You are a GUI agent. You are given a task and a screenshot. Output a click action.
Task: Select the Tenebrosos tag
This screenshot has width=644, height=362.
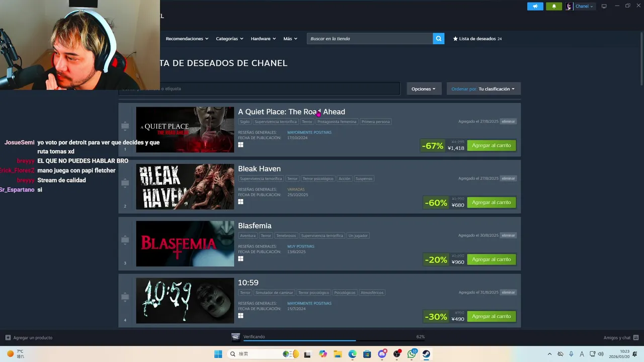pyautogui.click(x=286, y=235)
